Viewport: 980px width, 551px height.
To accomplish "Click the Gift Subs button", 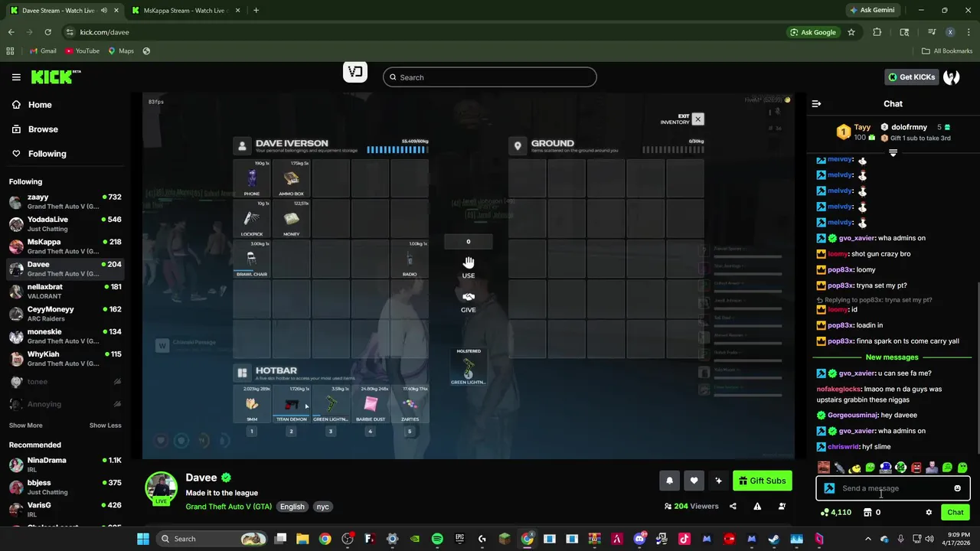I will coord(763,481).
